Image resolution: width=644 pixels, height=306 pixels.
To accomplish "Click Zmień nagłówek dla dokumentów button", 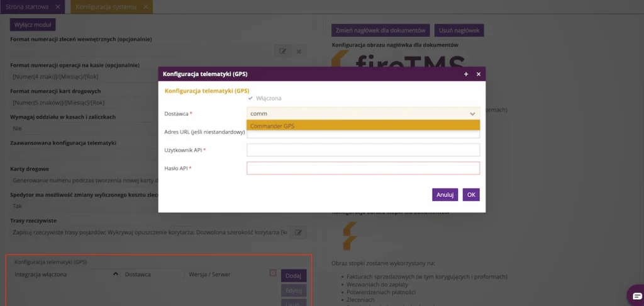I will pyautogui.click(x=380, y=30).
